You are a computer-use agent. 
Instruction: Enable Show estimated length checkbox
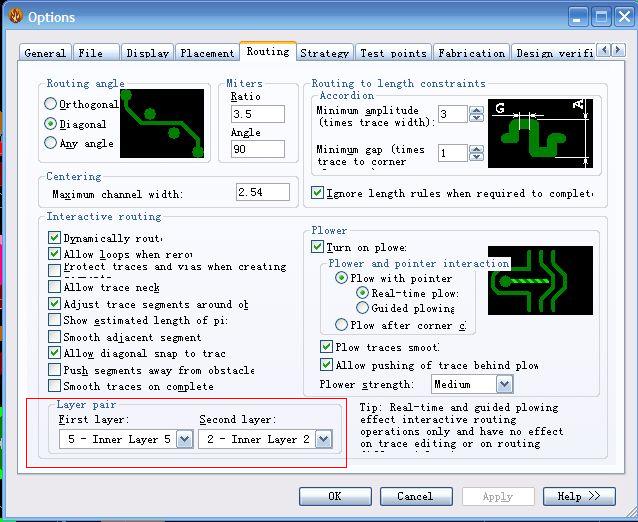click(54, 320)
